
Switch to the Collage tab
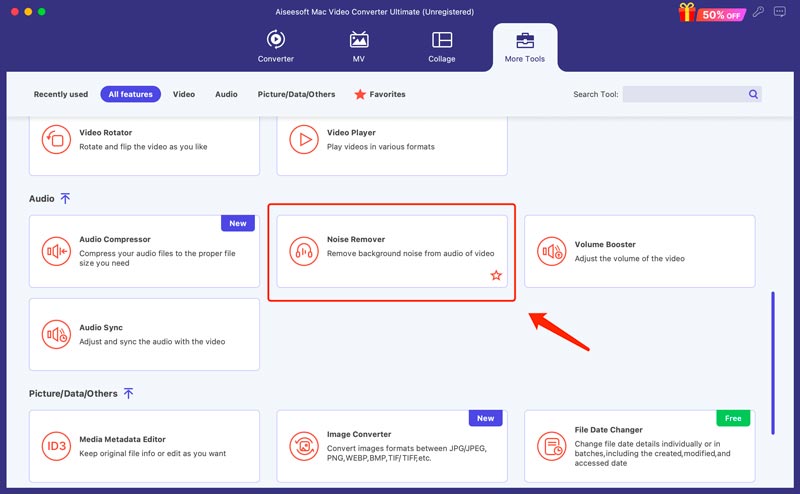(x=441, y=46)
